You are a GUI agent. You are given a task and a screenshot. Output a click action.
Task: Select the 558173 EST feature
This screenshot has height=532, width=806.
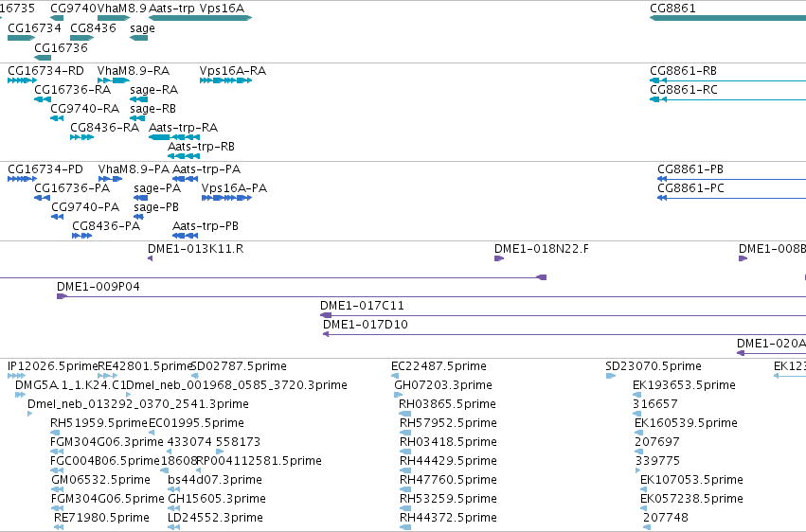[x=220, y=452]
